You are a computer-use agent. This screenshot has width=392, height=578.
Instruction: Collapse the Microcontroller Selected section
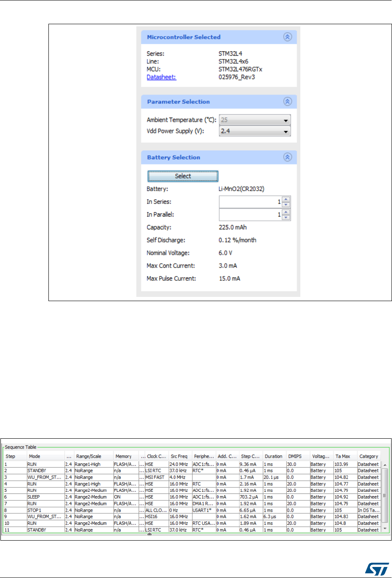pos(288,37)
